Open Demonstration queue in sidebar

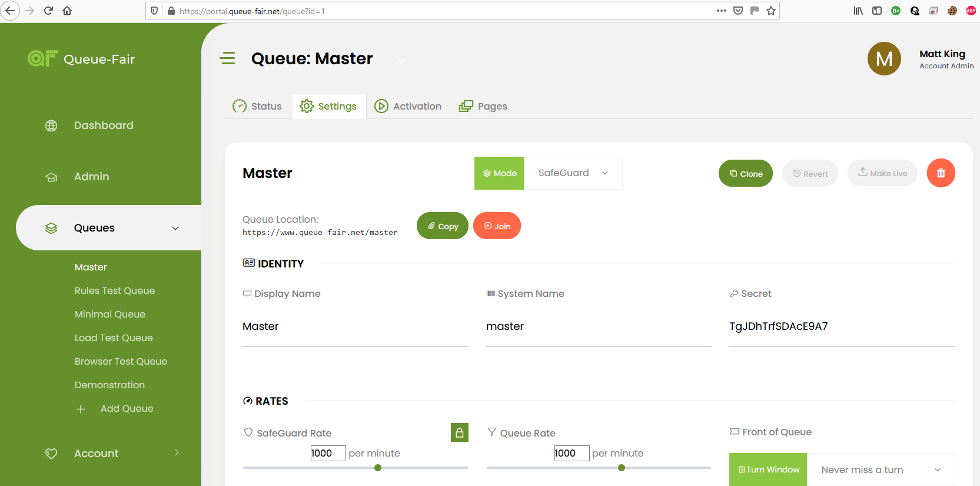(109, 385)
